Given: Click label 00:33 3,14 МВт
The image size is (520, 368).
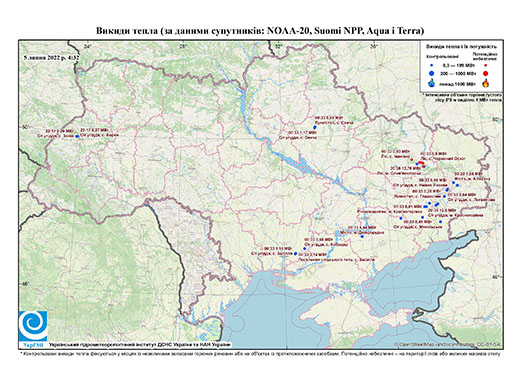Looking at the screenshot, I should click(x=312, y=254).
